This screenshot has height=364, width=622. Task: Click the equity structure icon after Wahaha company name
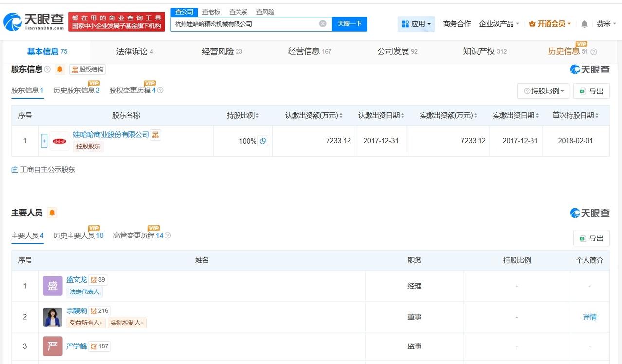click(156, 135)
